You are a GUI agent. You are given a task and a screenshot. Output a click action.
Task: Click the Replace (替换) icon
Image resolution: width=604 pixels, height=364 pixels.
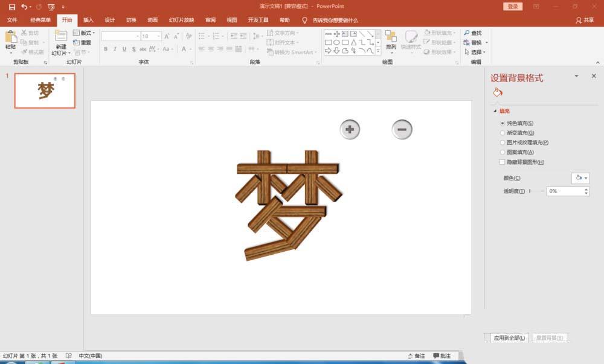click(x=475, y=42)
